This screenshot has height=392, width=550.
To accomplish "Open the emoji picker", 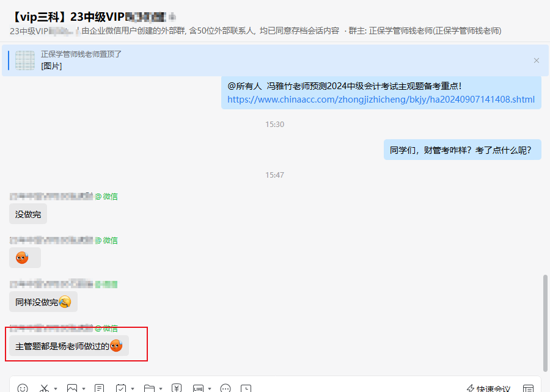I will pyautogui.click(x=23, y=388).
